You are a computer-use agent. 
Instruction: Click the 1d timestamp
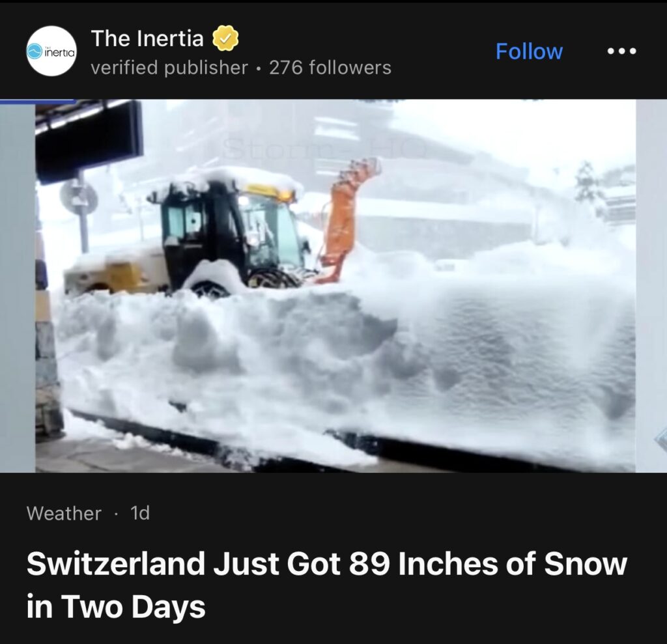[140, 513]
